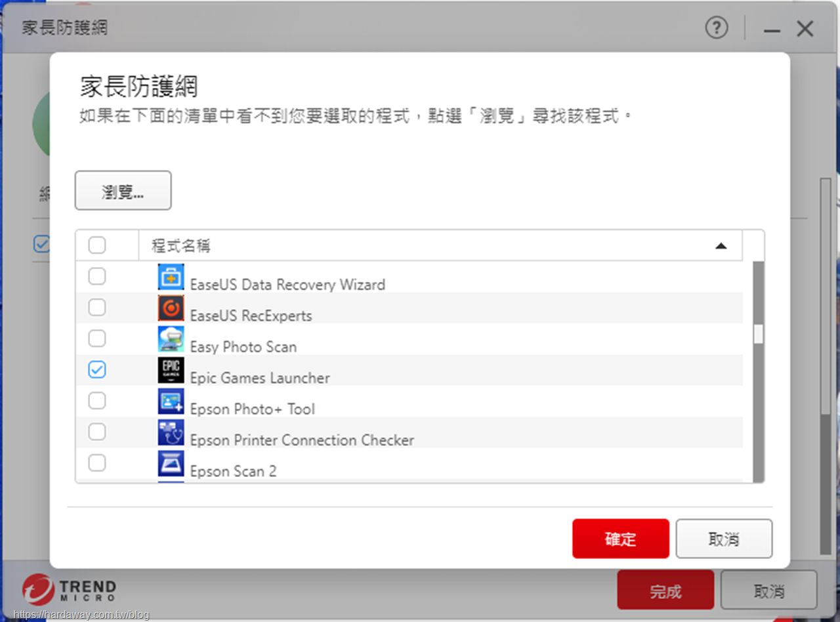Screen dimensions: 840x622
Task: Check the Epson Scan 2 checkbox
Action: click(97, 463)
